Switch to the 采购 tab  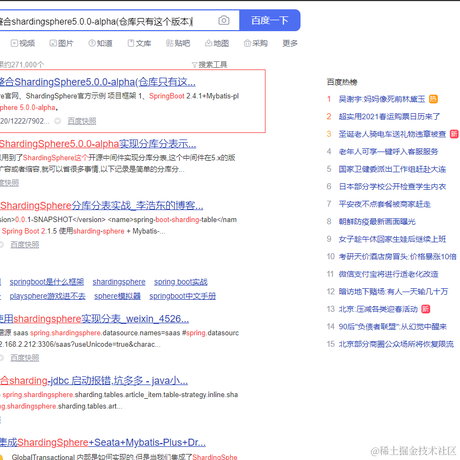coord(256,43)
